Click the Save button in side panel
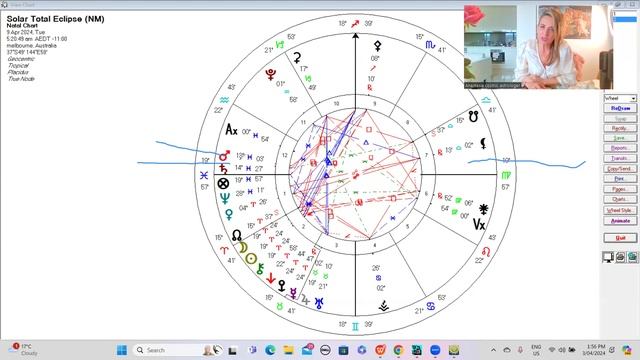640x360 pixels. coord(620,138)
